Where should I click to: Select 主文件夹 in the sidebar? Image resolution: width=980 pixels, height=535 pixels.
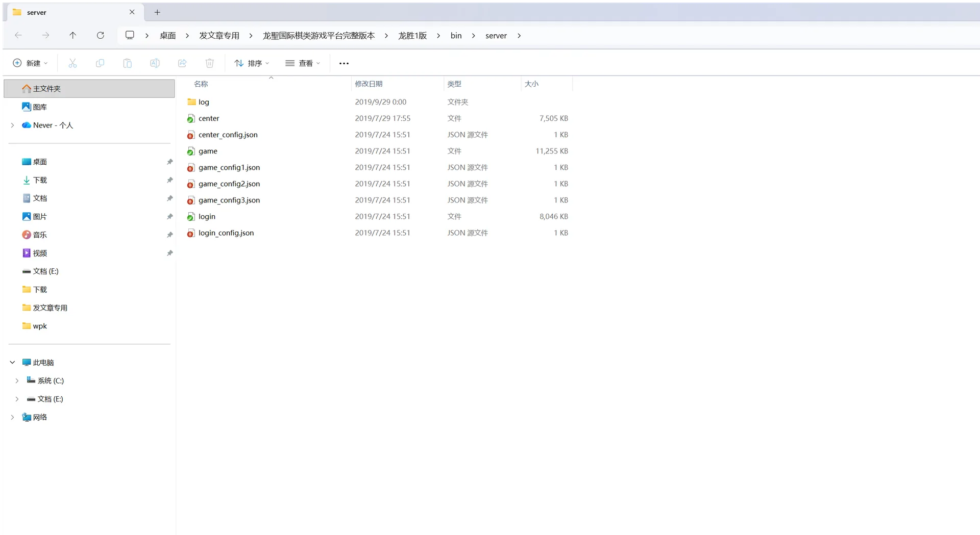pyautogui.click(x=89, y=89)
